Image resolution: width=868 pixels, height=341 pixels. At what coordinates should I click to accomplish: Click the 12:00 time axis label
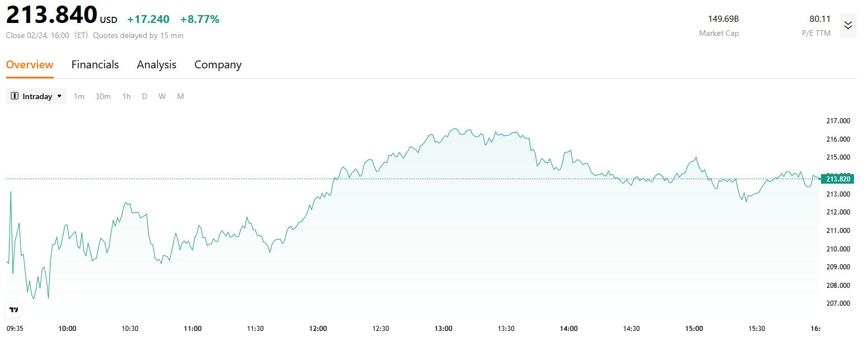(x=318, y=329)
